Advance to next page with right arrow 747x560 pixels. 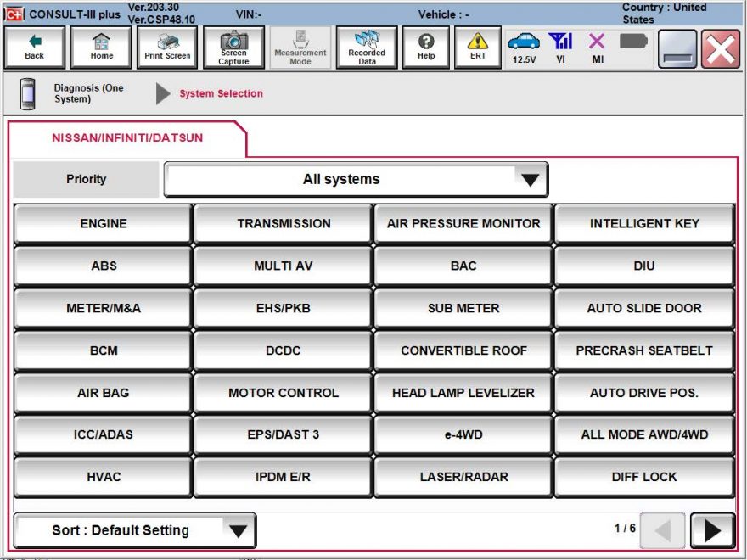click(x=713, y=530)
